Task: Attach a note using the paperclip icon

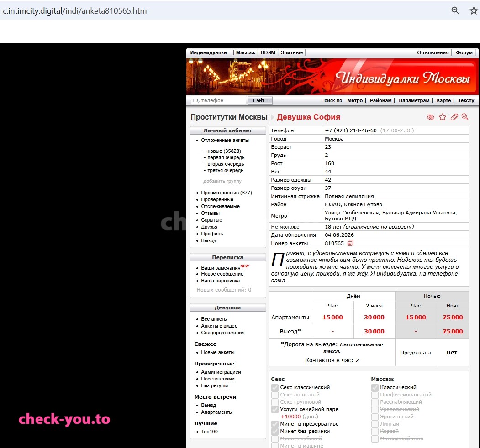Action: click(454, 117)
